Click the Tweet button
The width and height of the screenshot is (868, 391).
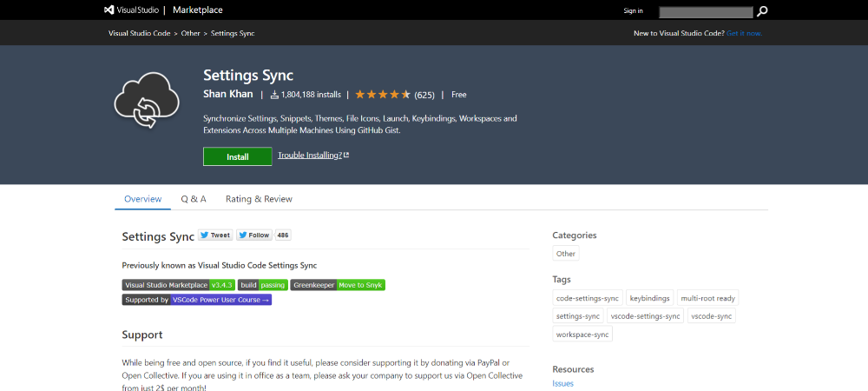(x=214, y=235)
